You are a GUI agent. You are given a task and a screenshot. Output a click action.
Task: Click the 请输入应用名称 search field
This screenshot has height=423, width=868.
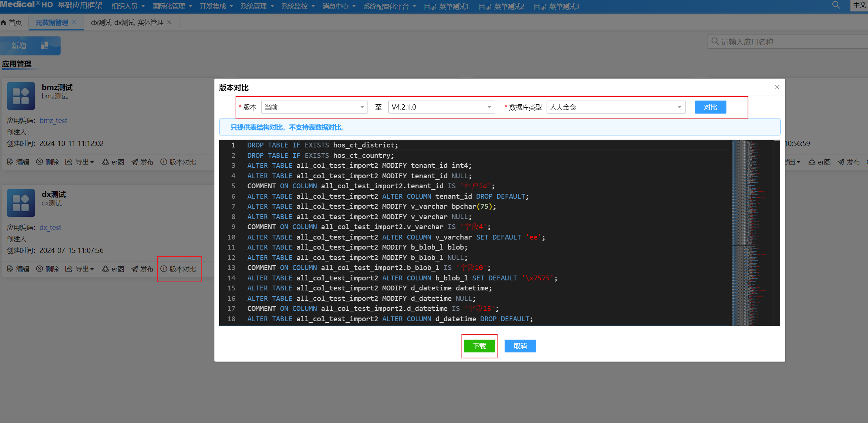point(788,42)
